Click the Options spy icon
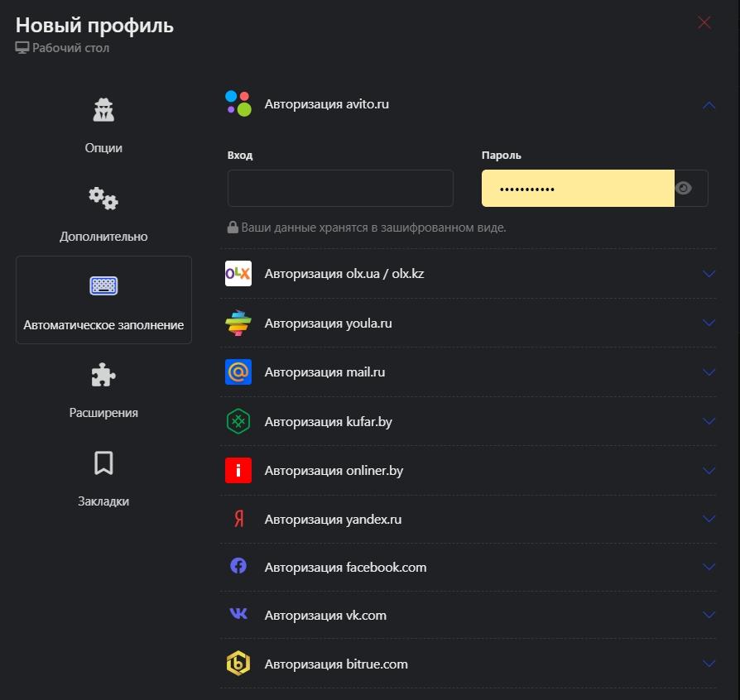 point(103,110)
